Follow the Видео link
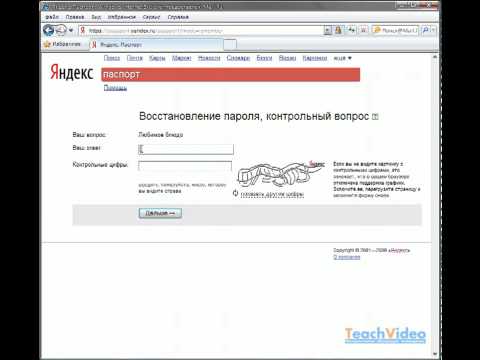Image resolution: width=480 pixels, height=360 pixels. 287,58
